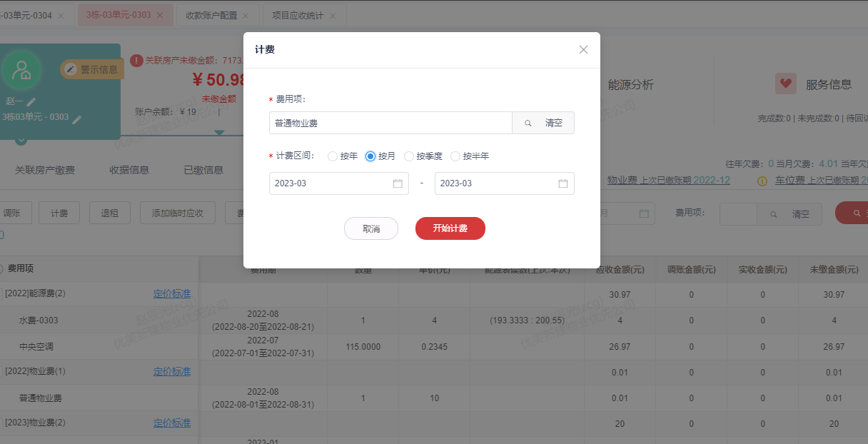The image size is (868, 444).
Task: Select 按半年 billing interval
Action: pos(470,156)
